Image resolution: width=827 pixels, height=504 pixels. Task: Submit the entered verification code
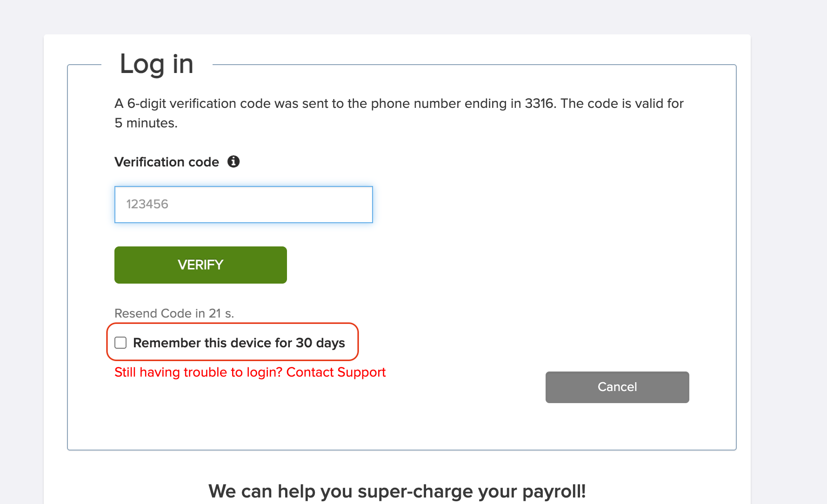(200, 265)
